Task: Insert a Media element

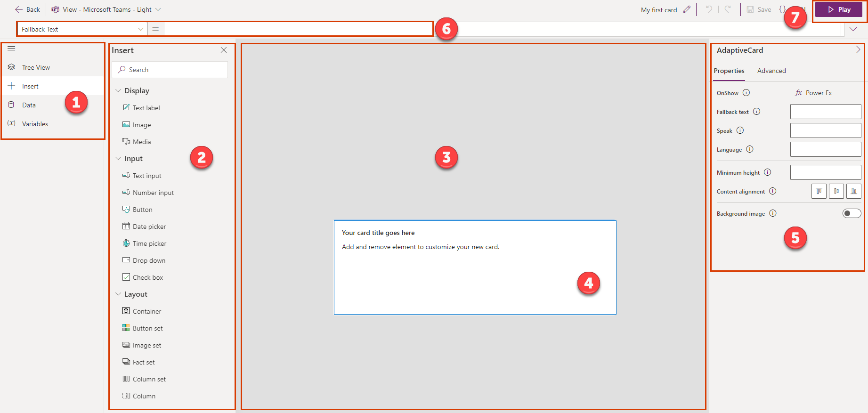Action: [x=137, y=142]
